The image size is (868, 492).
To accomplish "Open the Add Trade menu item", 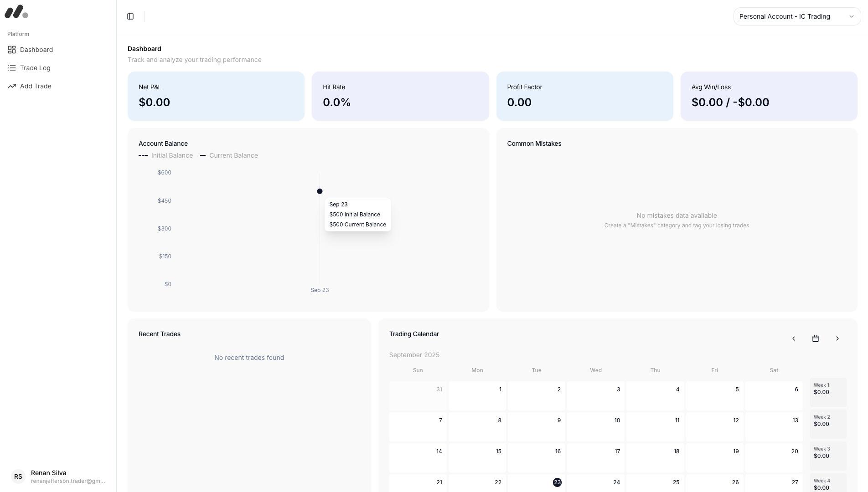I will 36,86.
